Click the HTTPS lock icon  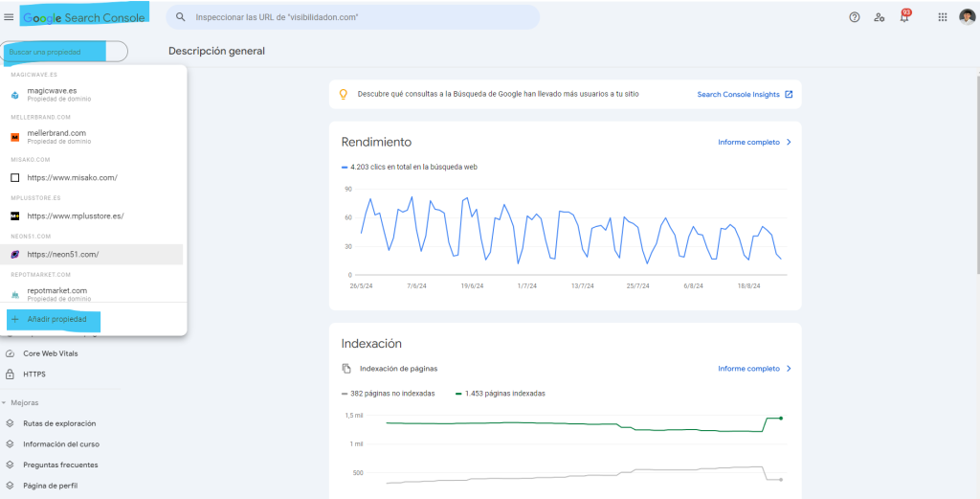(11, 374)
